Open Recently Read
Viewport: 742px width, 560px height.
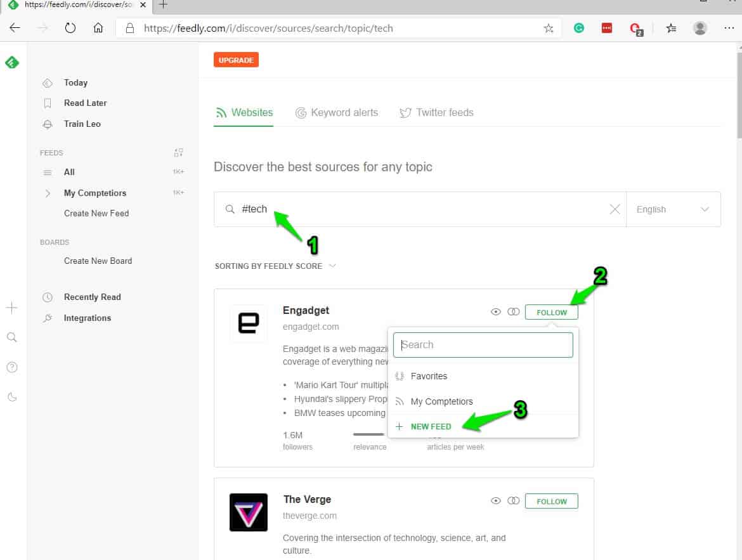[93, 297]
